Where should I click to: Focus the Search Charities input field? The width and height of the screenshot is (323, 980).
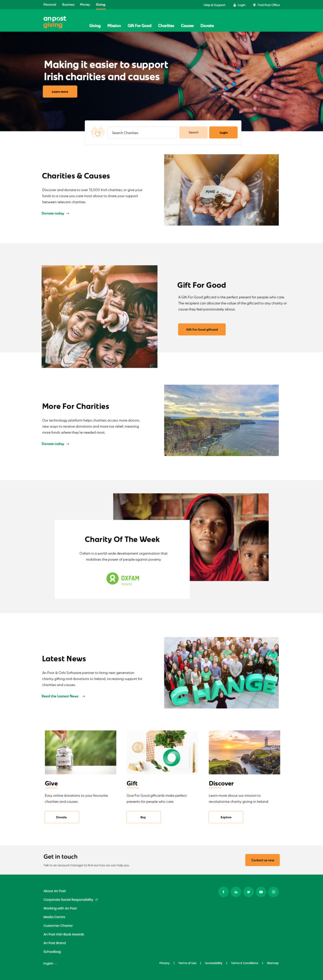(142, 132)
